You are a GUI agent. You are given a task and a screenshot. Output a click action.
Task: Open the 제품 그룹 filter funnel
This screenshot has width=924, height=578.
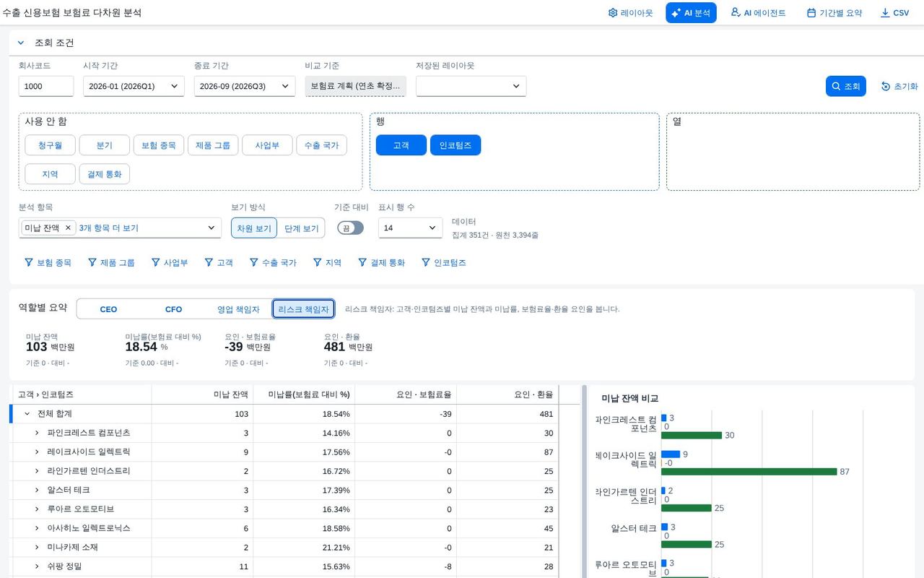pyautogui.click(x=92, y=263)
